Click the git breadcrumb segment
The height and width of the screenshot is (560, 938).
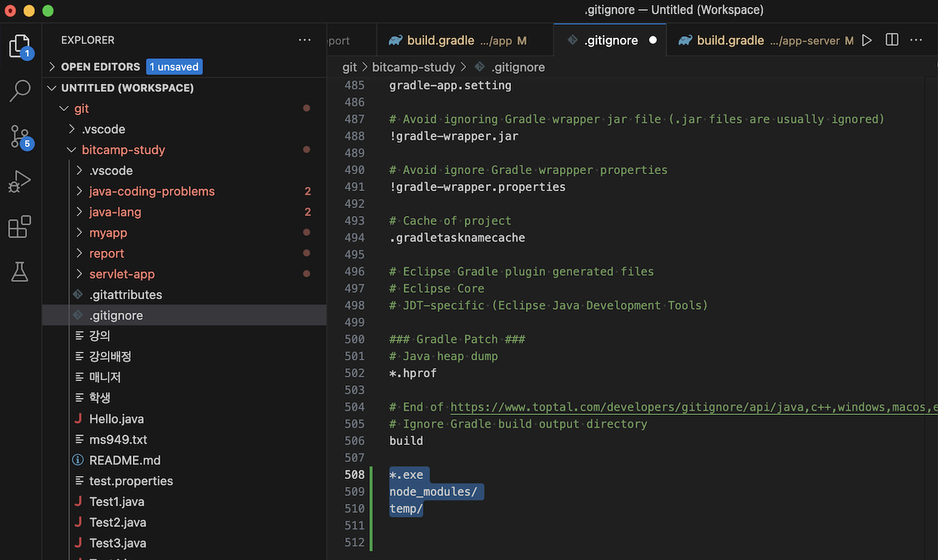(350, 67)
